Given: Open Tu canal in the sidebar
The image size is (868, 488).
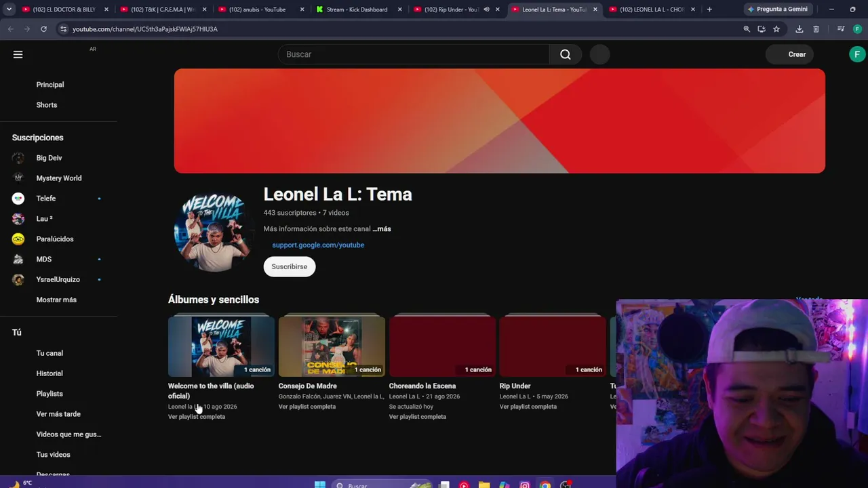Looking at the screenshot, I should 50,353.
